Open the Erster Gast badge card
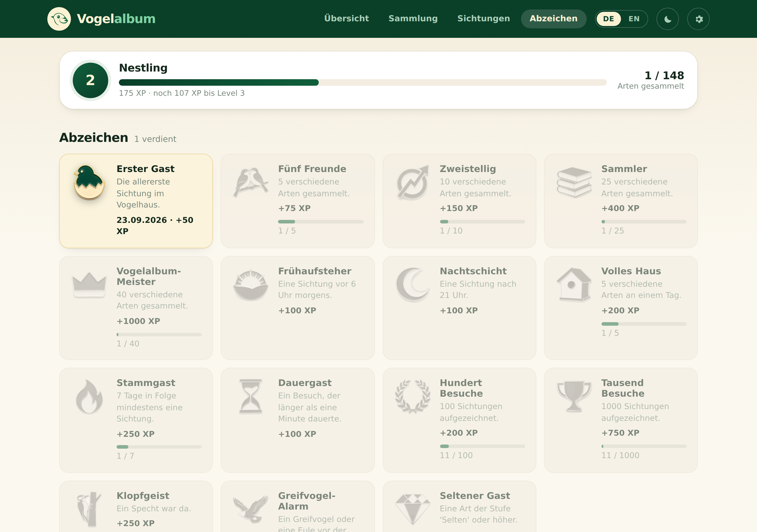The height and width of the screenshot is (532, 757). (x=136, y=201)
